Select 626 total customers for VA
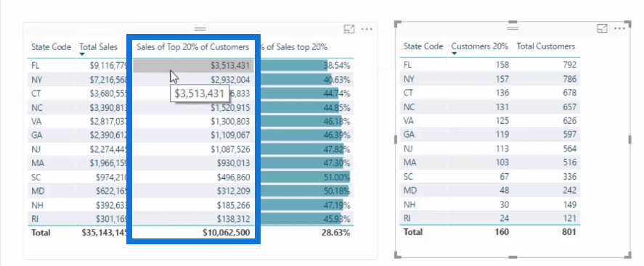Screen dimensions: 644x266 click(570, 120)
